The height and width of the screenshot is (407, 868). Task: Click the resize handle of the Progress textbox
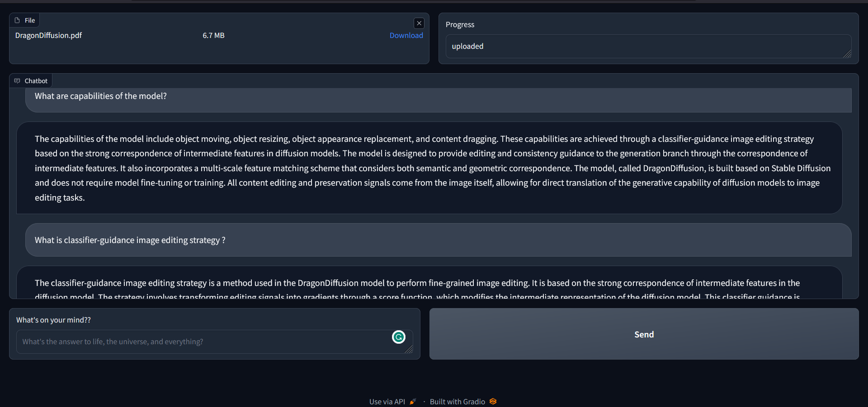[847, 54]
